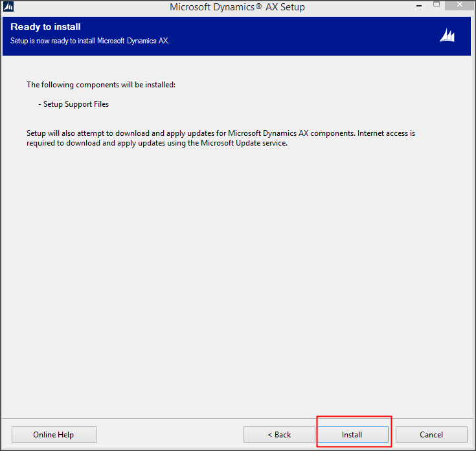Click the Dynamics AX title bar icon

[x=8, y=6]
